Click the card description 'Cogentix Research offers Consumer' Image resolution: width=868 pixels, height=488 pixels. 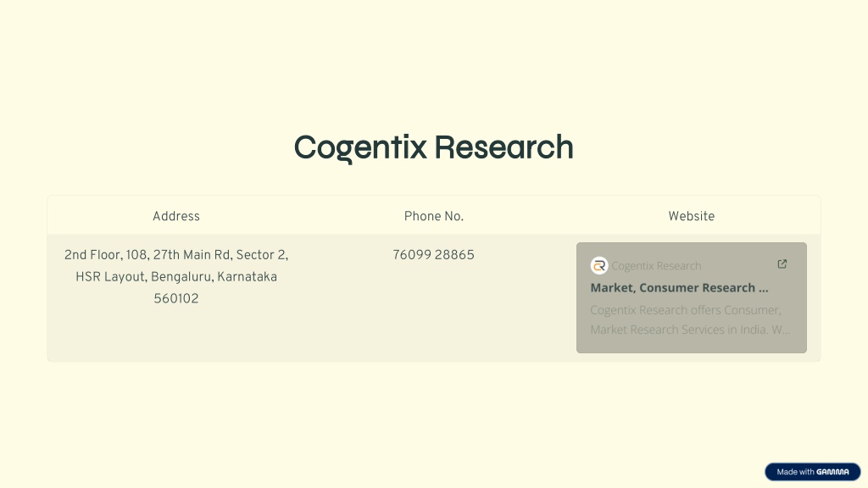pos(685,310)
